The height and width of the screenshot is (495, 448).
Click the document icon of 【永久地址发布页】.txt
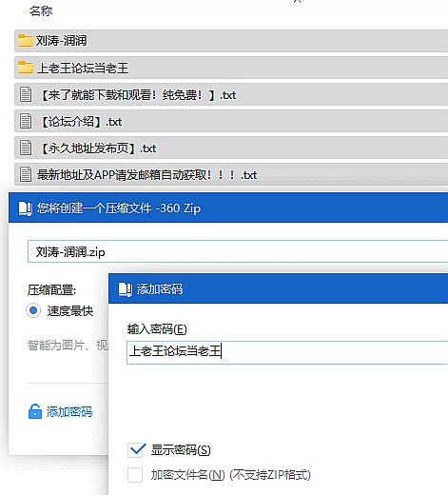[26, 148]
